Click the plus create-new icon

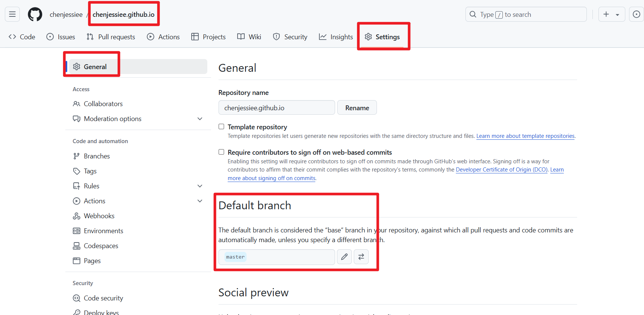[x=606, y=14]
